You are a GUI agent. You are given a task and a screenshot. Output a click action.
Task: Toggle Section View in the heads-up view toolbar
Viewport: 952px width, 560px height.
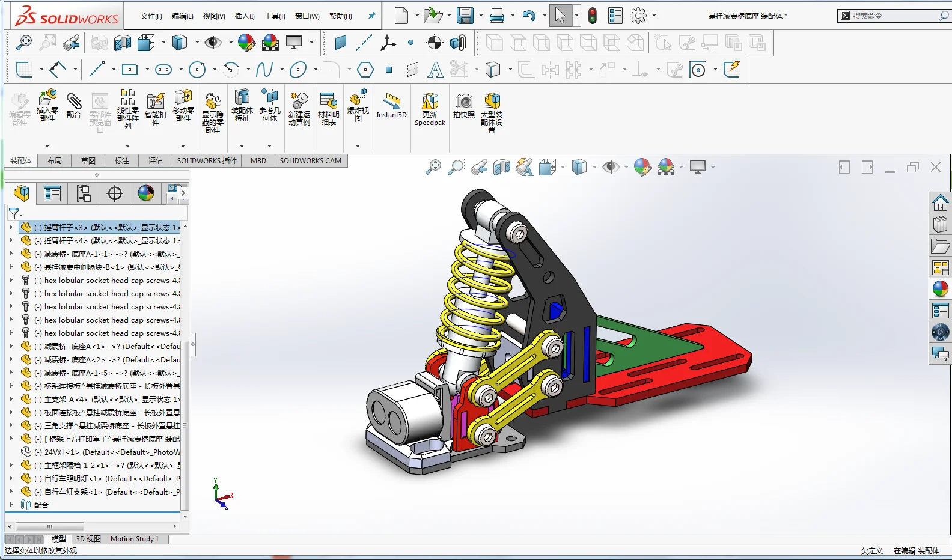(x=502, y=167)
